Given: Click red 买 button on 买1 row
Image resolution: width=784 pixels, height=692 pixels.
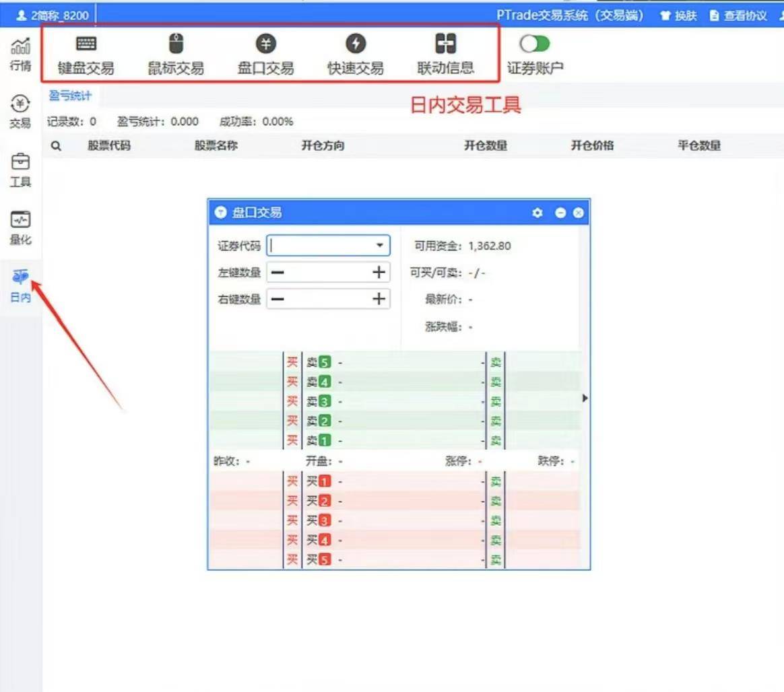Looking at the screenshot, I should click(292, 481).
